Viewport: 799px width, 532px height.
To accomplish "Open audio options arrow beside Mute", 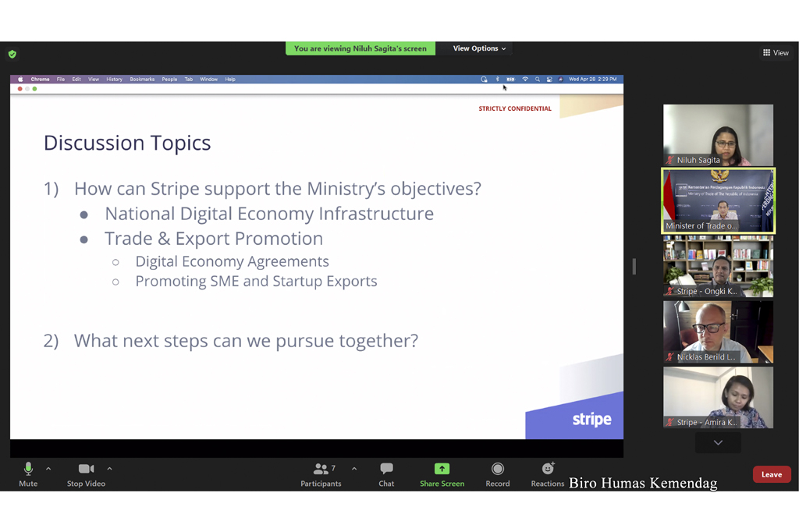I will pos(48,469).
